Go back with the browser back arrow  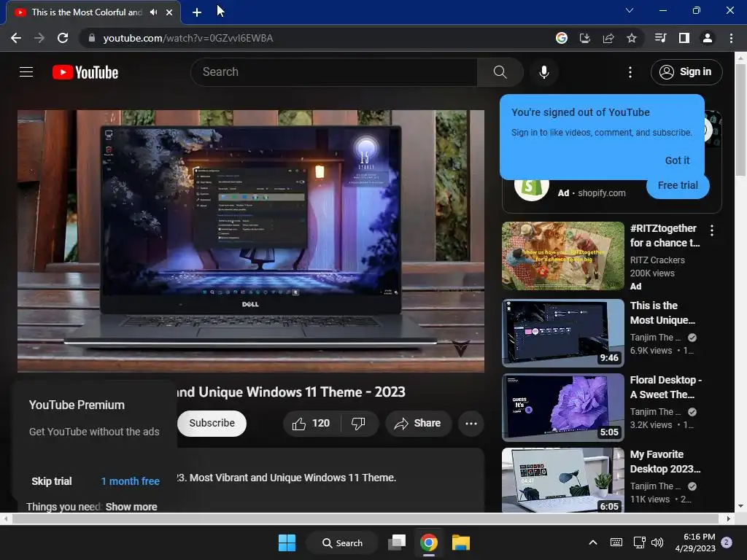click(x=16, y=38)
